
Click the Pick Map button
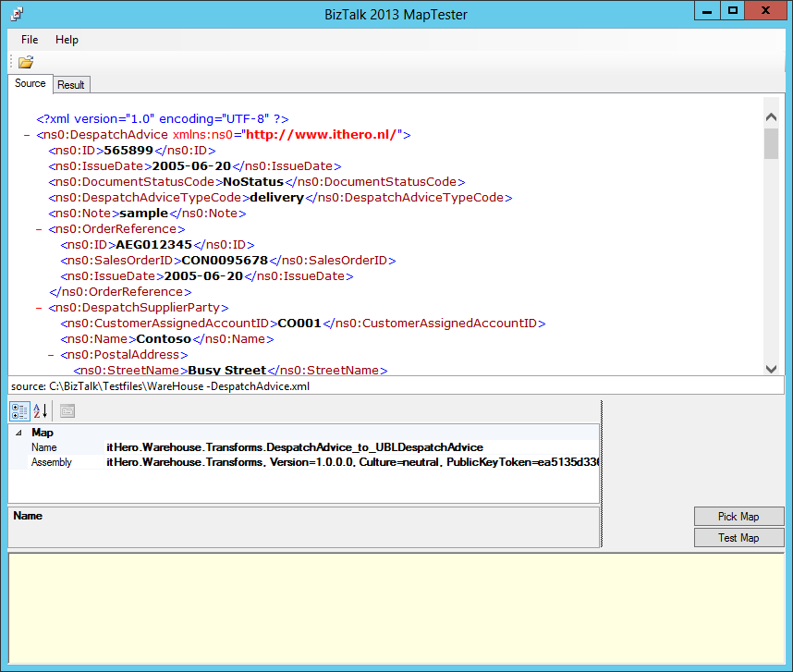(x=738, y=517)
